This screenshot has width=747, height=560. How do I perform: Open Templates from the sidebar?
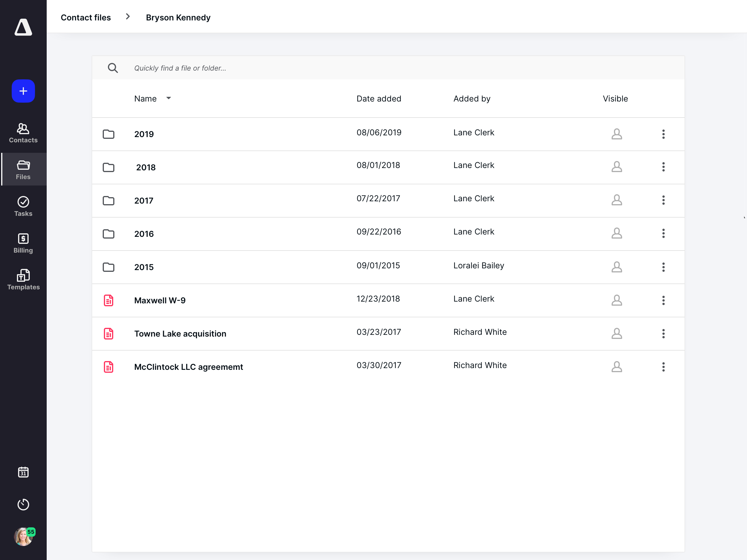23,280
